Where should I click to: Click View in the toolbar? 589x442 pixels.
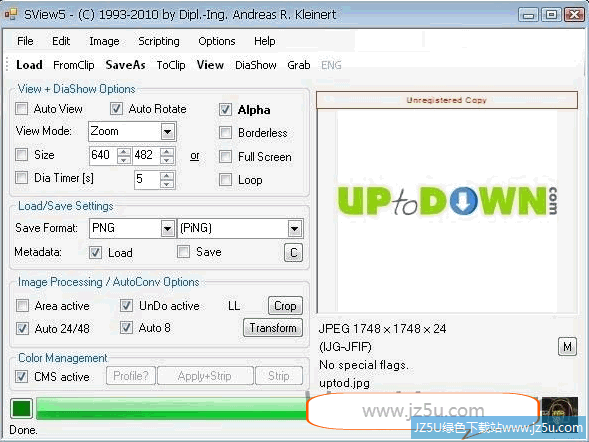click(x=210, y=65)
